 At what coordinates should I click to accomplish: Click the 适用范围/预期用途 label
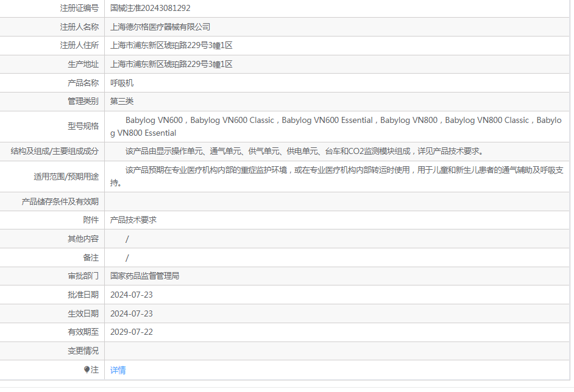point(66,177)
